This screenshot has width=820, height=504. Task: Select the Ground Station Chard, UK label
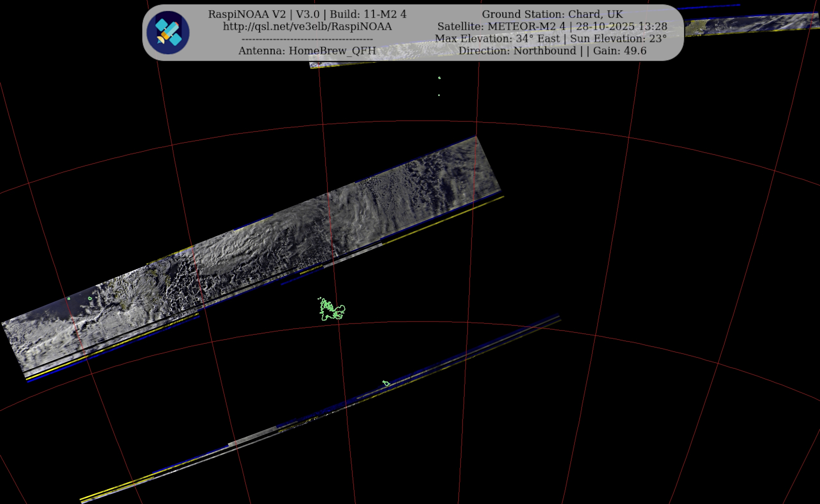pos(552,14)
